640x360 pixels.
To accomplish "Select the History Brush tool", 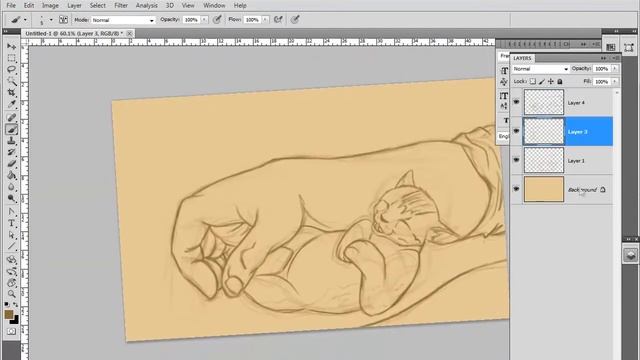I will (11, 152).
